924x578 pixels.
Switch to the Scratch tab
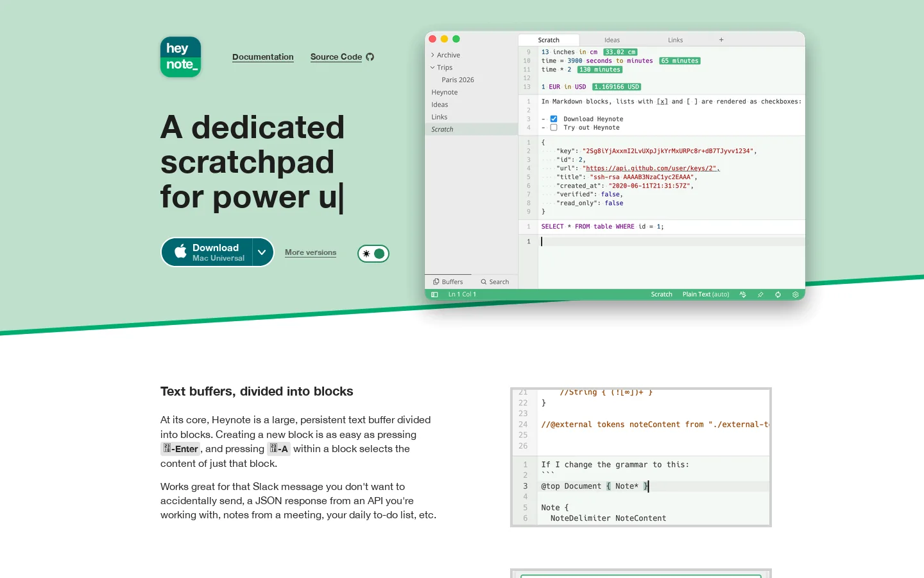[x=549, y=40]
